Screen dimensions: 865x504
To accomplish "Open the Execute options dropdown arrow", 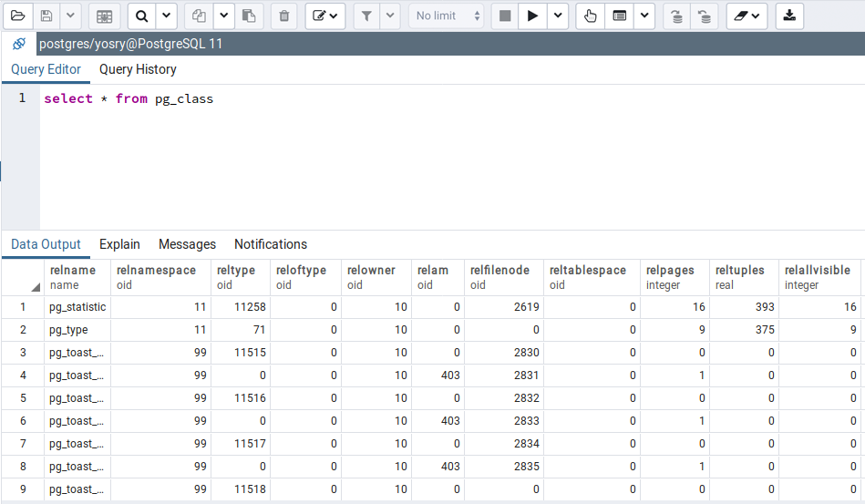I will pyautogui.click(x=557, y=15).
